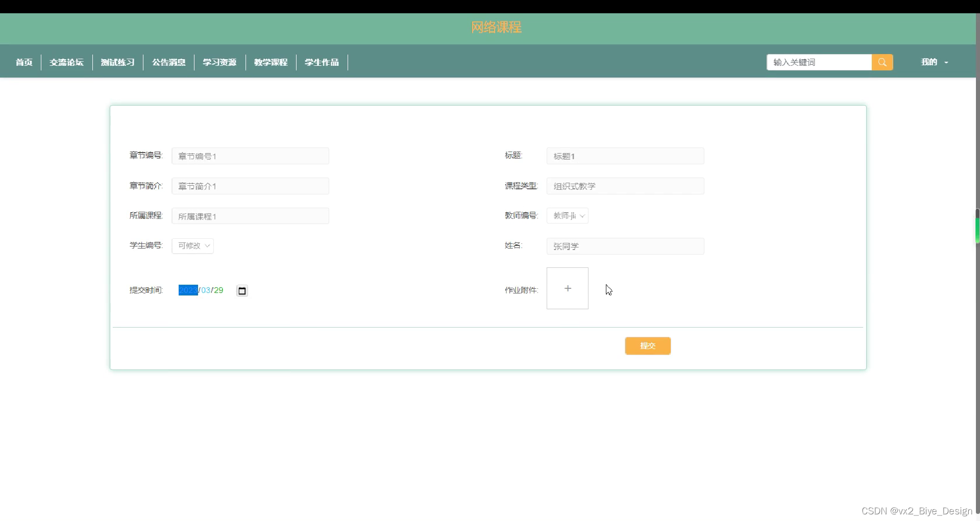Viewport: 980px width, 521px height.
Task: Expand the 学生编号 dropdown
Action: [192, 246]
